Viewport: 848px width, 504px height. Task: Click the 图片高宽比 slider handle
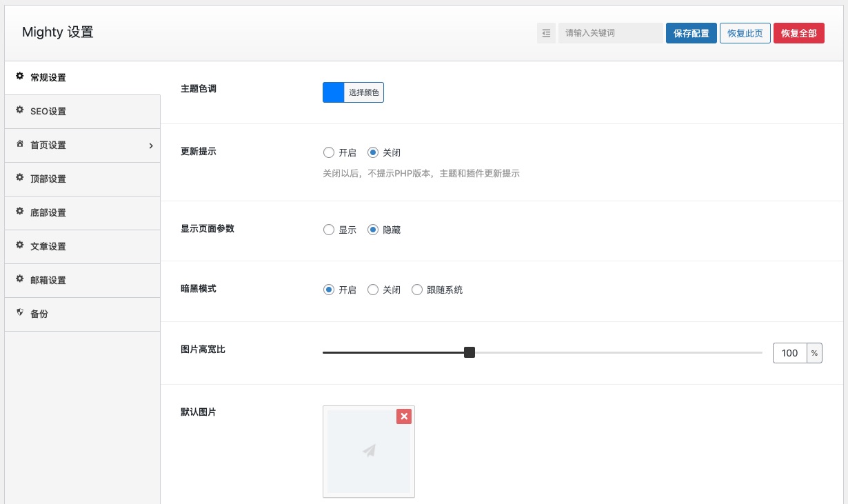point(470,352)
